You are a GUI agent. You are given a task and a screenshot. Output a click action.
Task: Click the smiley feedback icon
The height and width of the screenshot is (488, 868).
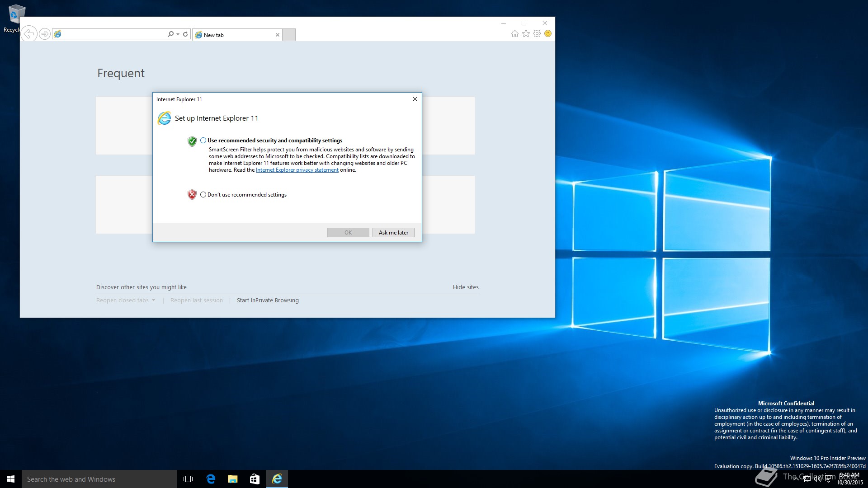548,34
